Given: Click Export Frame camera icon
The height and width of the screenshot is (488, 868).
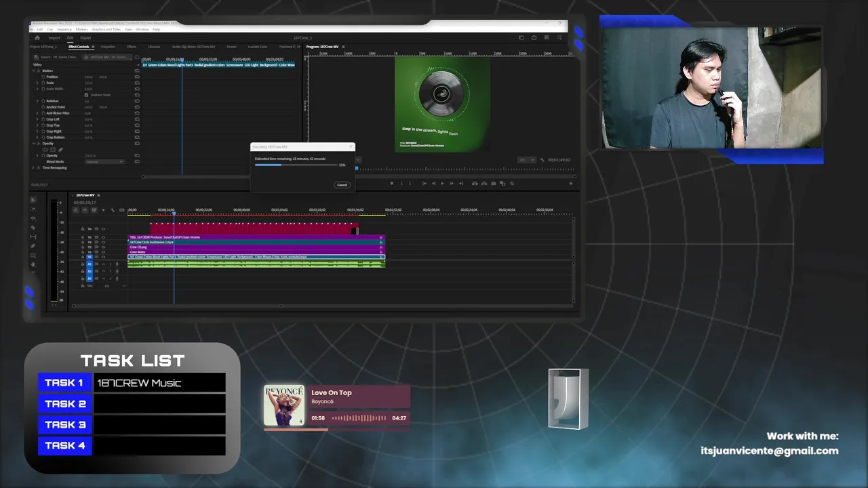Looking at the screenshot, I should (493, 183).
